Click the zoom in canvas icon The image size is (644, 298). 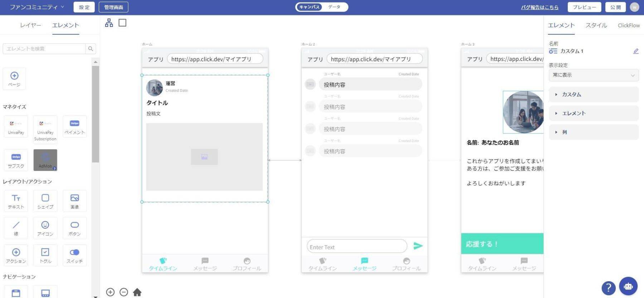110,292
